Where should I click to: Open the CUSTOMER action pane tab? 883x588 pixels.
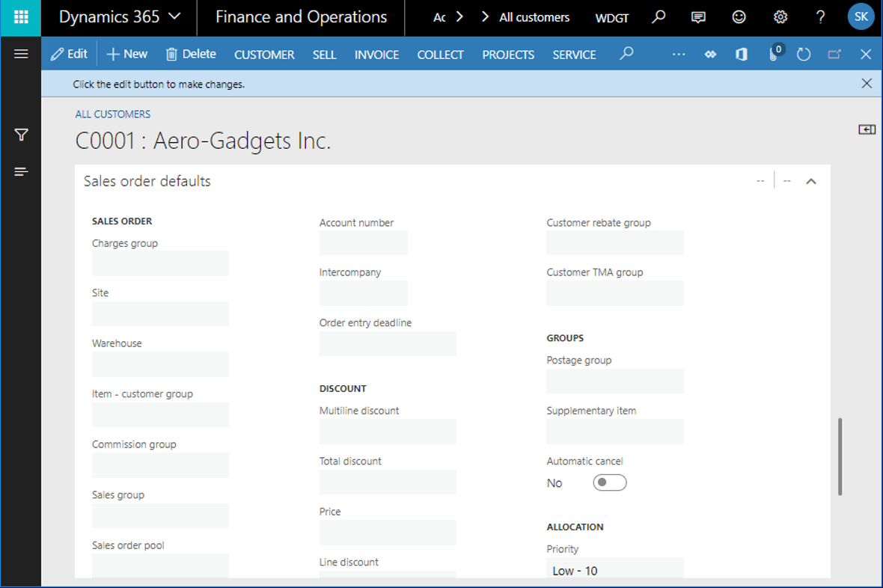click(264, 55)
